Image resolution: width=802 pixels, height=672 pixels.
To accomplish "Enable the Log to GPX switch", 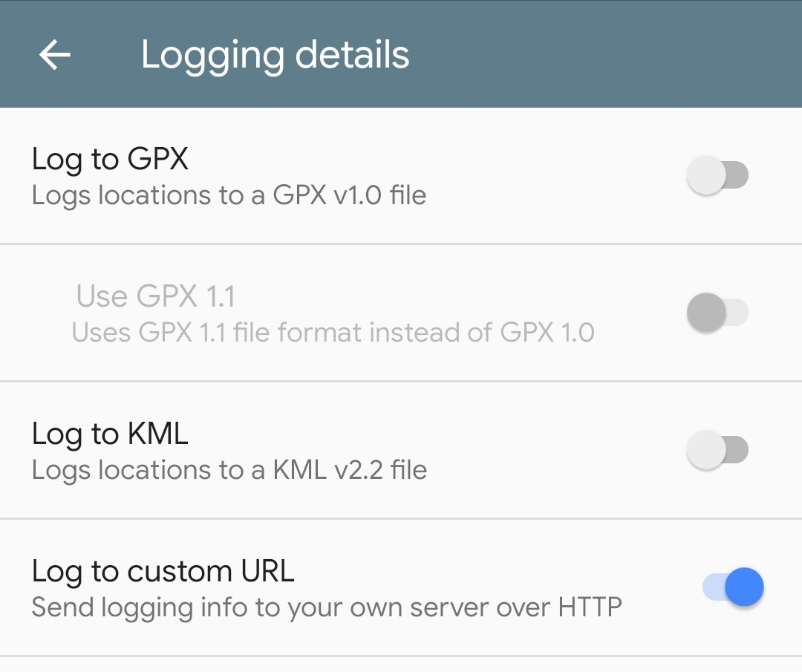I will [x=717, y=176].
